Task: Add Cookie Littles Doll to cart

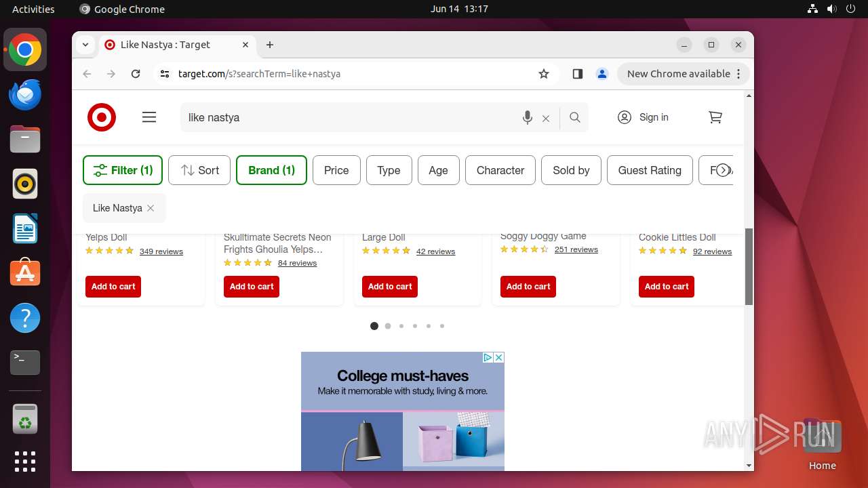Action: 667,287
